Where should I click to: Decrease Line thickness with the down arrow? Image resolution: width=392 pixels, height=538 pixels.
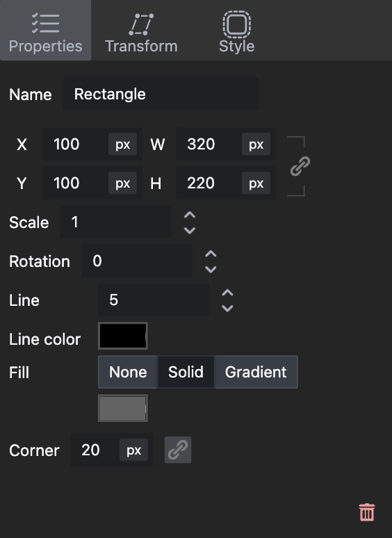(227, 308)
